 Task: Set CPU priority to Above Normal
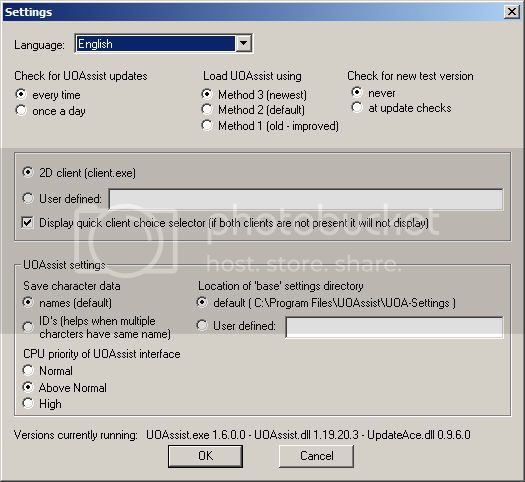(28, 387)
